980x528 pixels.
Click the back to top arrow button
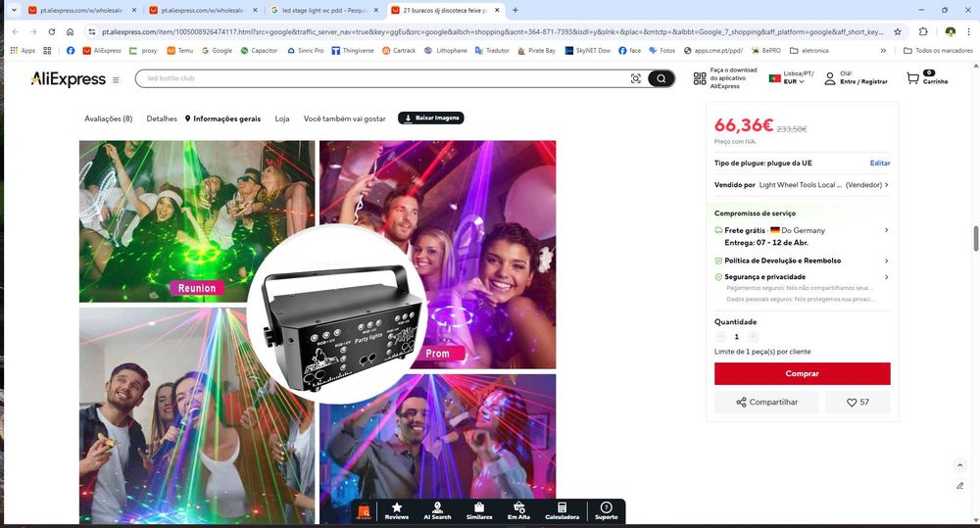pyautogui.click(x=959, y=465)
